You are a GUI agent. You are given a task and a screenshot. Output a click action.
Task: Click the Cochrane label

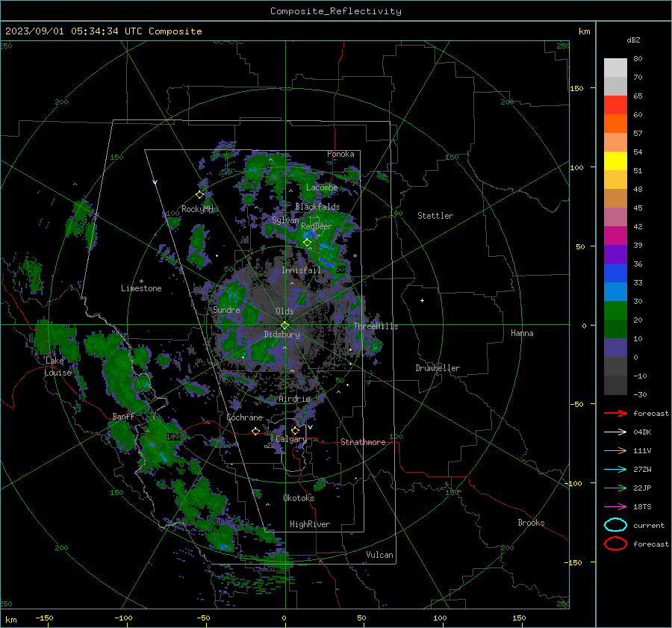click(x=244, y=417)
